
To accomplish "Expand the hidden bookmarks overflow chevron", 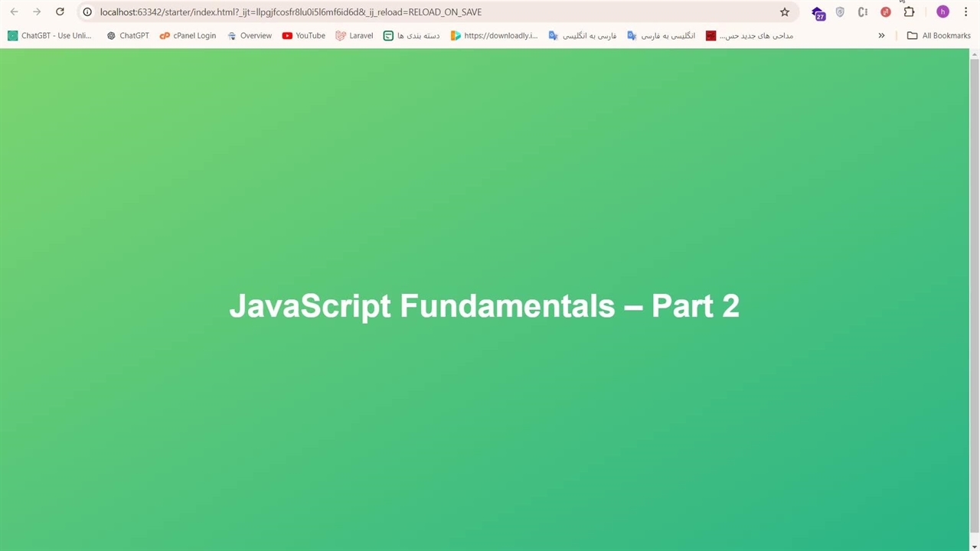I will click(x=881, y=35).
